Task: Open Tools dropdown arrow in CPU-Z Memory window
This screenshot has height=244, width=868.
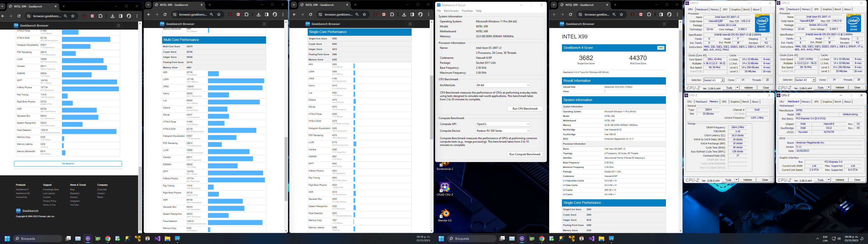Action: [x=737, y=180]
